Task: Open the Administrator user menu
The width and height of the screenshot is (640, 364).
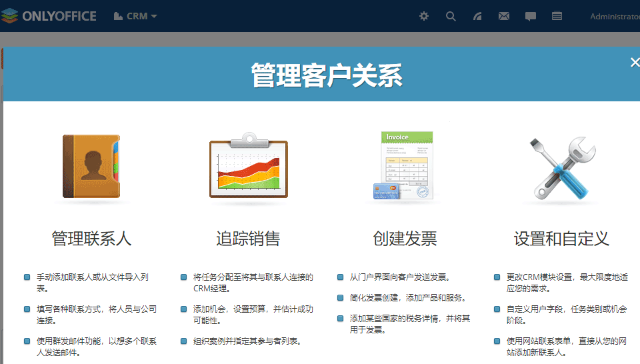Action: pos(615,16)
